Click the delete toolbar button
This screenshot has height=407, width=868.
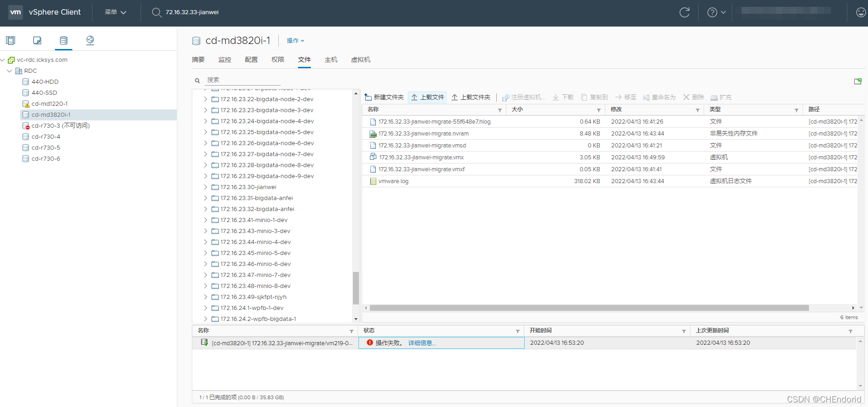(x=694, y=97)
